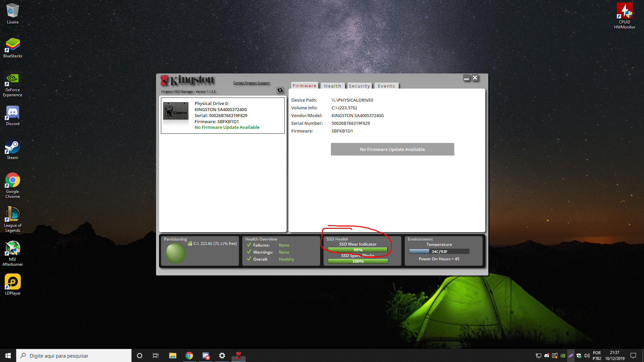
Task: Click the Overall health checkmark icon
Action: tap(249, 259)
